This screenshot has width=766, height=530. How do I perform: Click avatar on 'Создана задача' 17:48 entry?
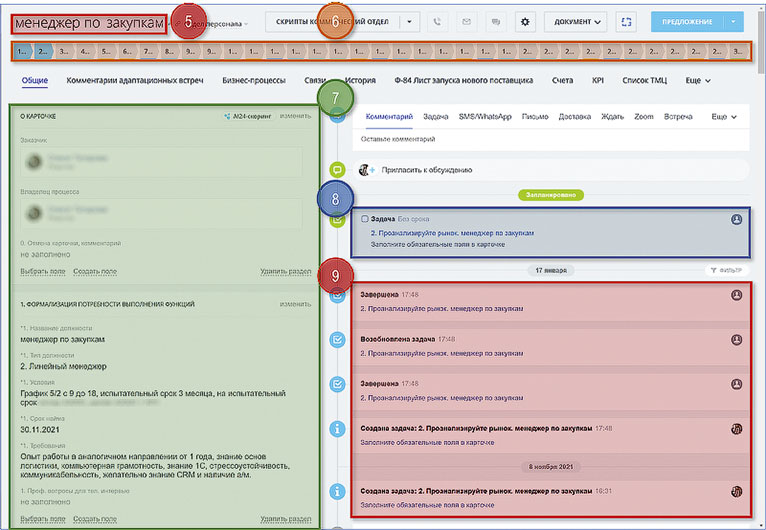pyautogui.click(x=736, y=429)
